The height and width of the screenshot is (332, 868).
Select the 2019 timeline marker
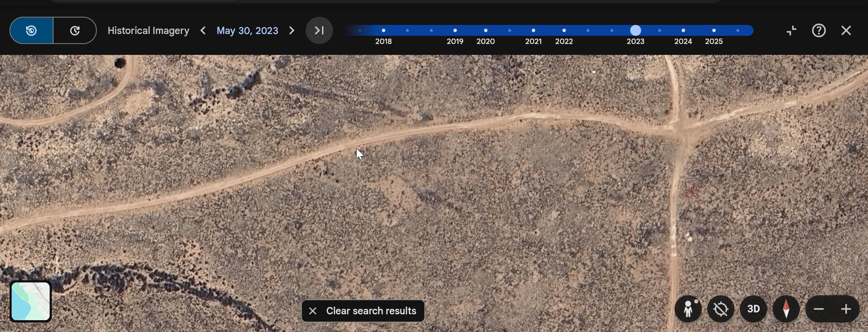(455, 30)
